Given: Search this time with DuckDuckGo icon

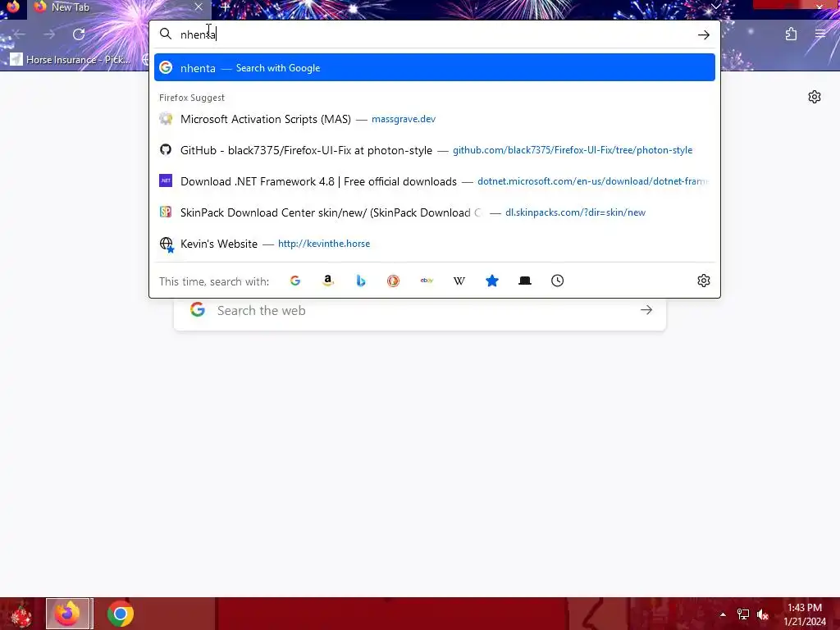Looking at the screenshot, I should coord(393,281).
